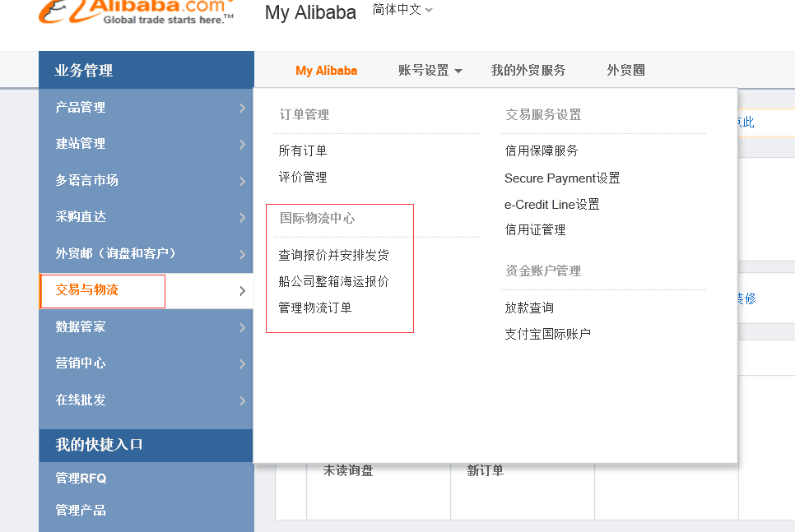Select the My Alibaba tab
Screen dimensions: 795x532
[x=326, y=71]
